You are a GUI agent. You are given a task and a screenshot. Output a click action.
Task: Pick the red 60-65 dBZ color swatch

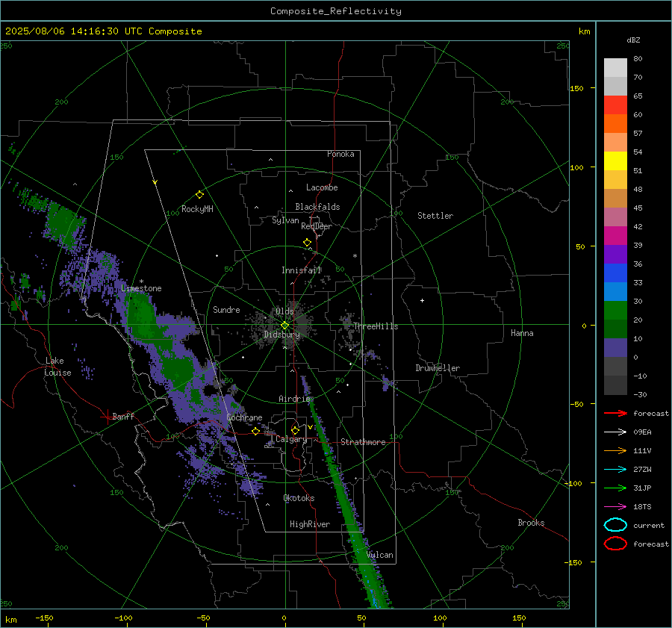pyautogui.click(x=615, y=105)
